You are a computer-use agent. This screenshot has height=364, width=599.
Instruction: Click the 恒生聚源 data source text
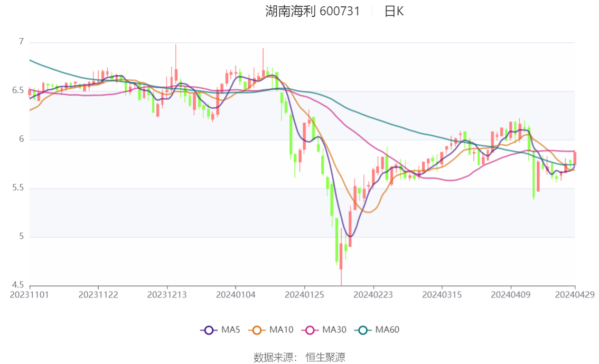326,358
